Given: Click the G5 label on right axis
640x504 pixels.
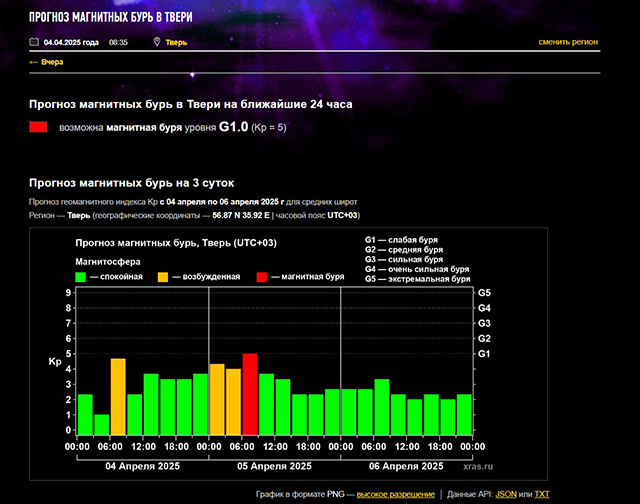Looking at the screenshot, I should pyautogui.click(x=484, y=293).
